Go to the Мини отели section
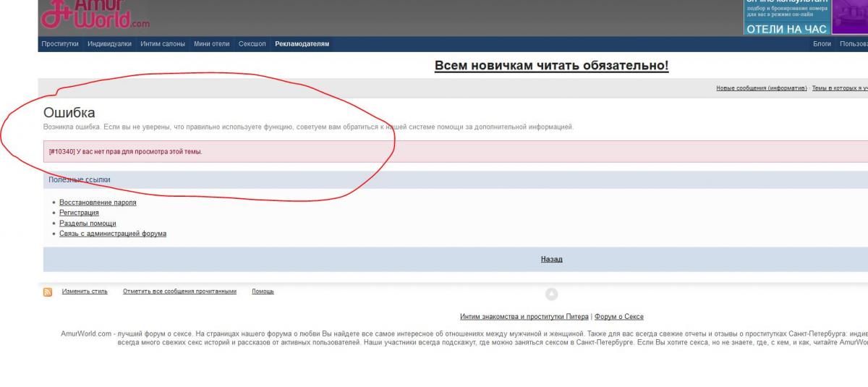Viewport: 868px width, 387px height. (211, 44)
